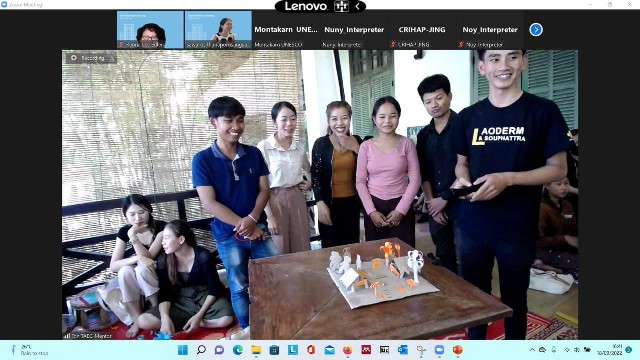Collapse the Lenovo bar using its chevron
This screenshot has width=640, height=360.
pos(358,6)
